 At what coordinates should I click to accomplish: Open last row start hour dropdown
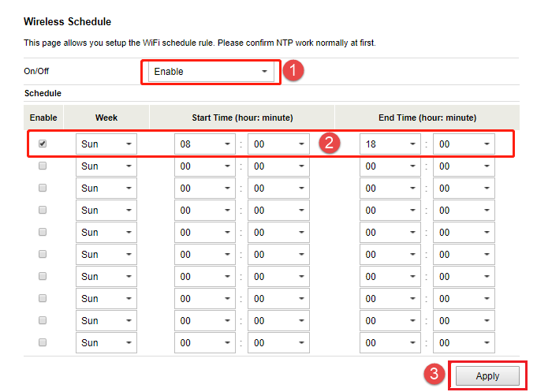point(205,342)
